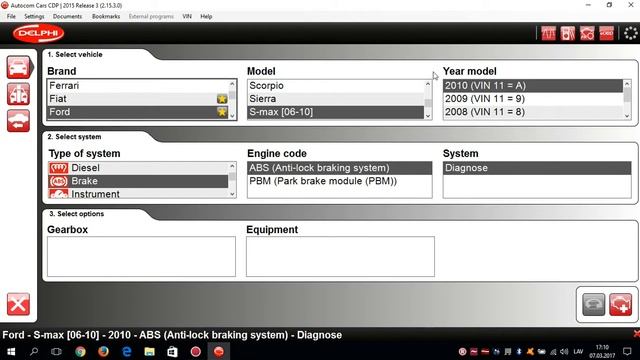Select PBM (Park brake module)
The width and height of the screenshot is (640, 360).
pyautogui.click(x=340, y=181)
